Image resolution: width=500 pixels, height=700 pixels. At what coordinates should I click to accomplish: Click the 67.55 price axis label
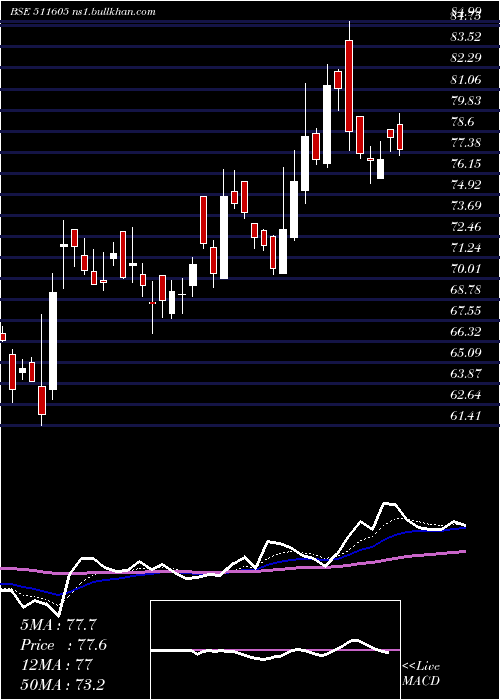tap(466, 311)
